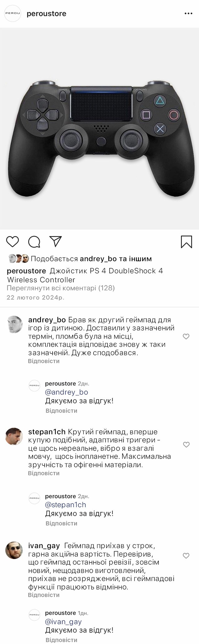
Task: Open the @andrey_bo mention link
Action: tap(67, 392)
